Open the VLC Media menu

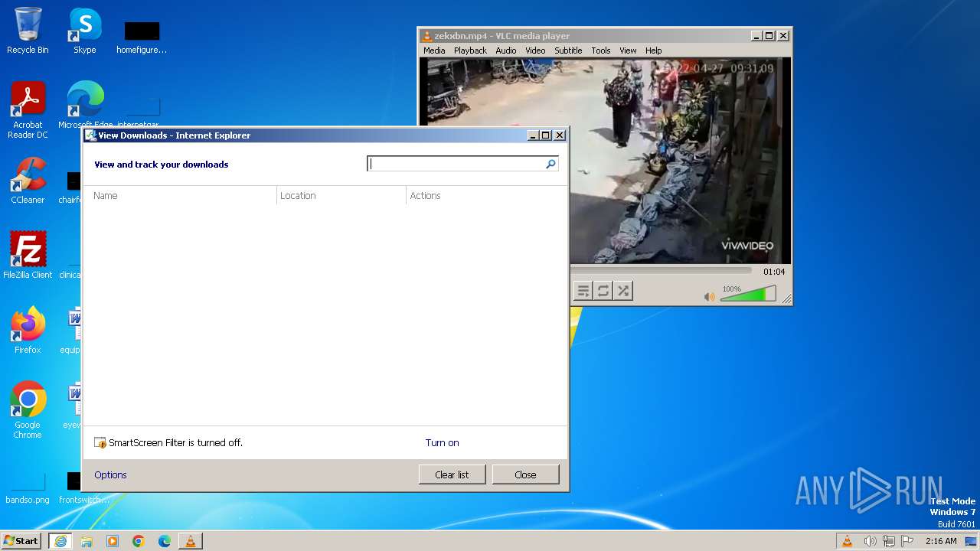(x=434, y=51)
